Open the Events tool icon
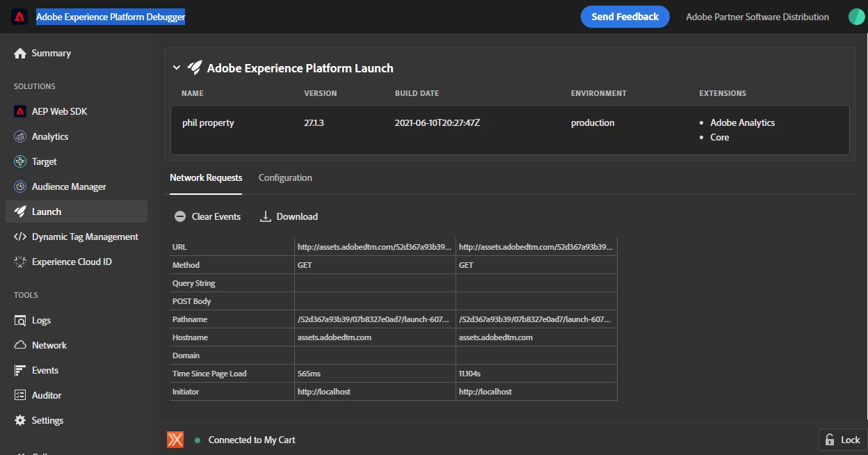 [x=19, y=370]
